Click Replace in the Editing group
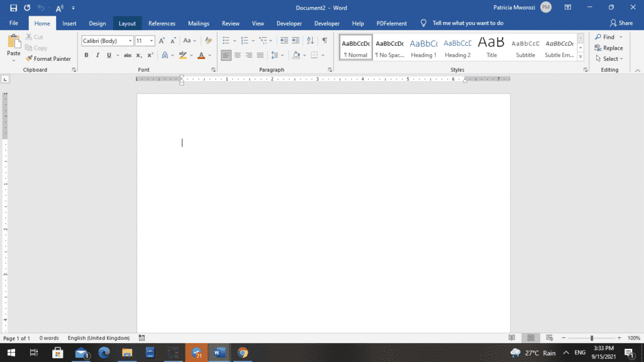The height and width of the screenshot is (362, 644). pyautogui.click(x=609, y=48)
